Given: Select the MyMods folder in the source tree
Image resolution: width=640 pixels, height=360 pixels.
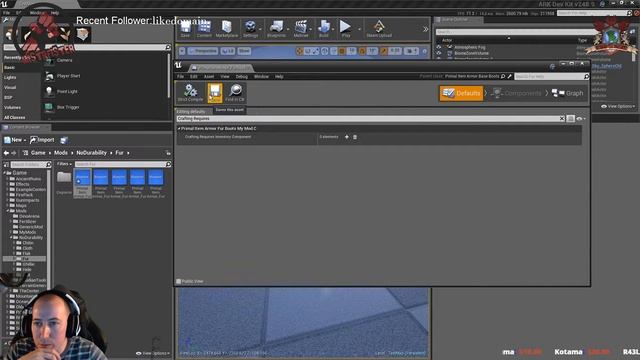Looking at the screenshot, I should pos(27,232).
